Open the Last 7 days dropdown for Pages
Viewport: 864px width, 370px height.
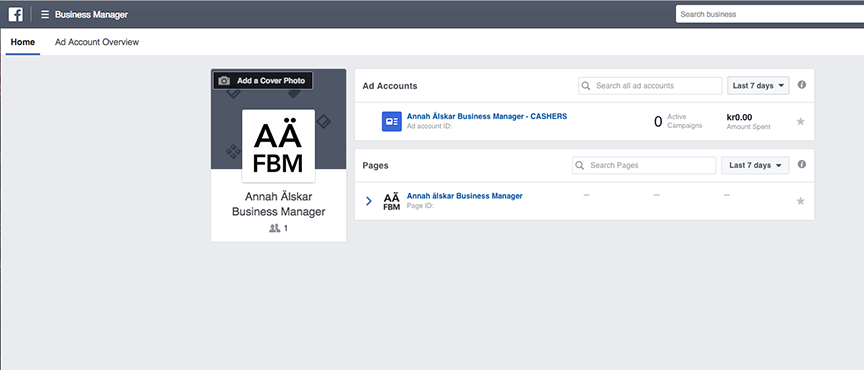[x=755, y=165]
